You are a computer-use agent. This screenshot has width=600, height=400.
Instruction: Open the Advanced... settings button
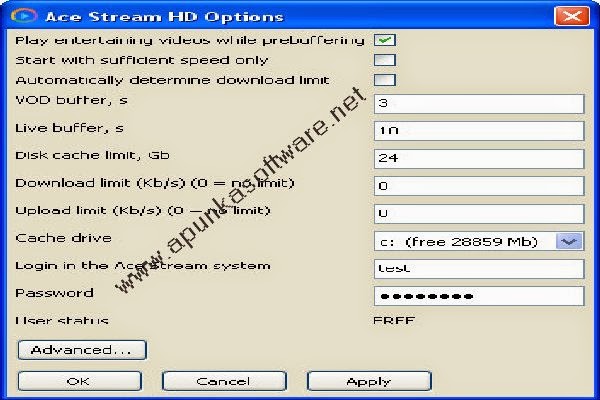pyautogui.click(x=82, y=350)
